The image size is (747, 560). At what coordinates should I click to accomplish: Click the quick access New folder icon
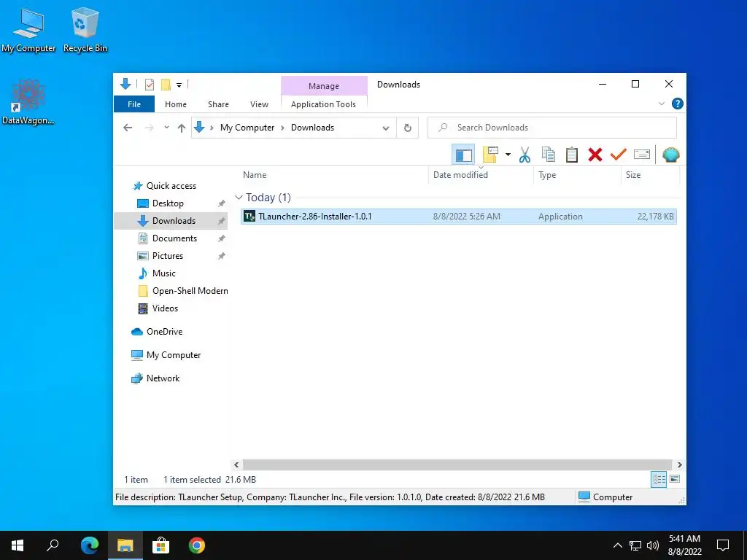pyautogui.click(x=166, y=85)
